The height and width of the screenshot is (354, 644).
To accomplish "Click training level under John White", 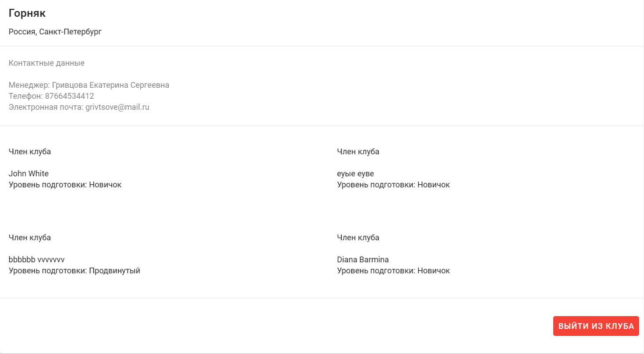I will coord(65,185).
